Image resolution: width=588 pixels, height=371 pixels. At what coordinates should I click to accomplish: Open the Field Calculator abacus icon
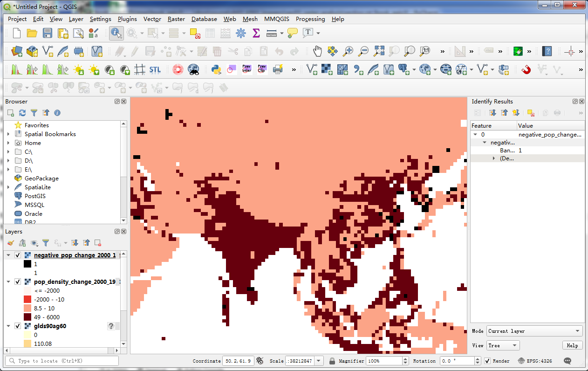[226, 33]
